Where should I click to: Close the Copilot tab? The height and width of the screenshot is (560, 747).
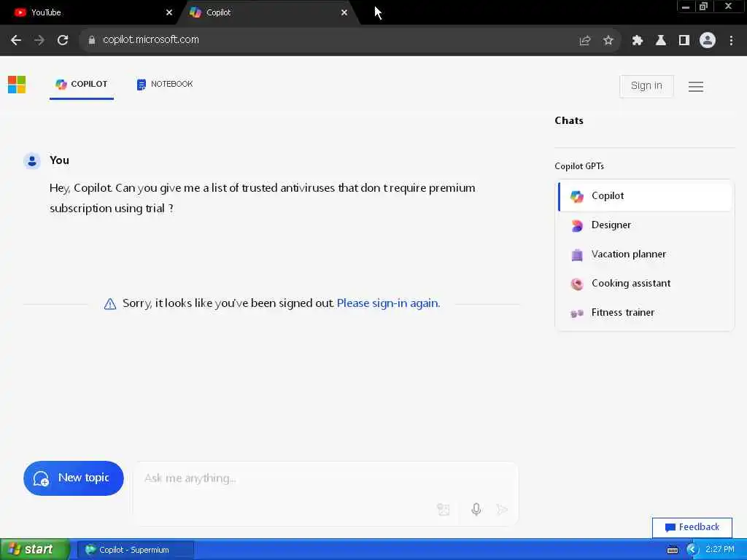pos(344,12)
